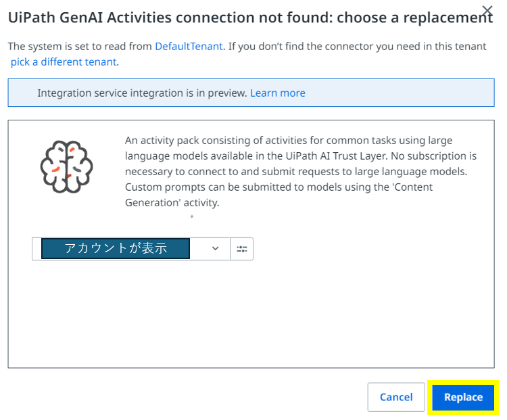507x420 pixels.
Task: Click the manage connections settings icon
Action: pos(242,249)
